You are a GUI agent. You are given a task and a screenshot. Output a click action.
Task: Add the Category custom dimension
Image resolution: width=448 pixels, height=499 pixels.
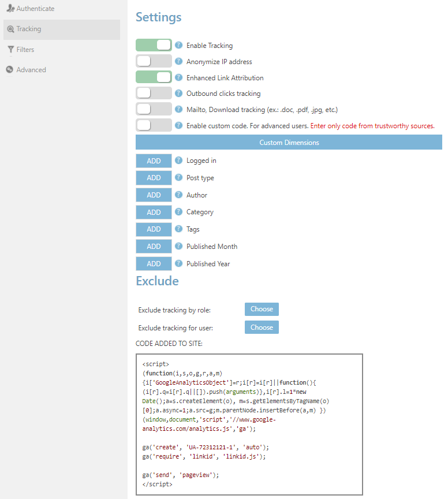154,213
